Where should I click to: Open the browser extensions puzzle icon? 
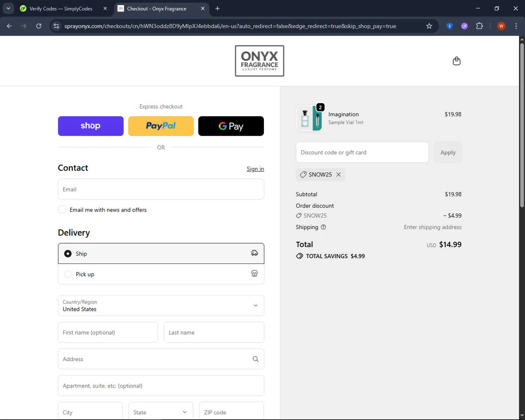[479, 26]
